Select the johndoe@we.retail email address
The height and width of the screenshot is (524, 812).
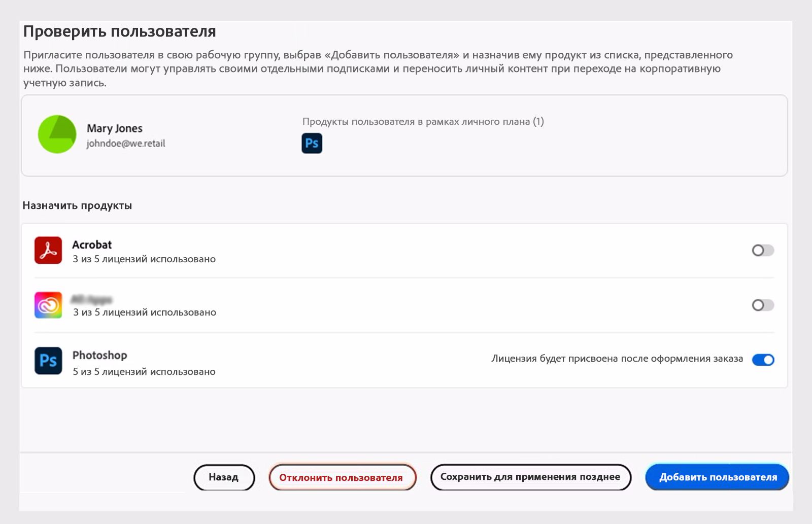pos(126,144)
